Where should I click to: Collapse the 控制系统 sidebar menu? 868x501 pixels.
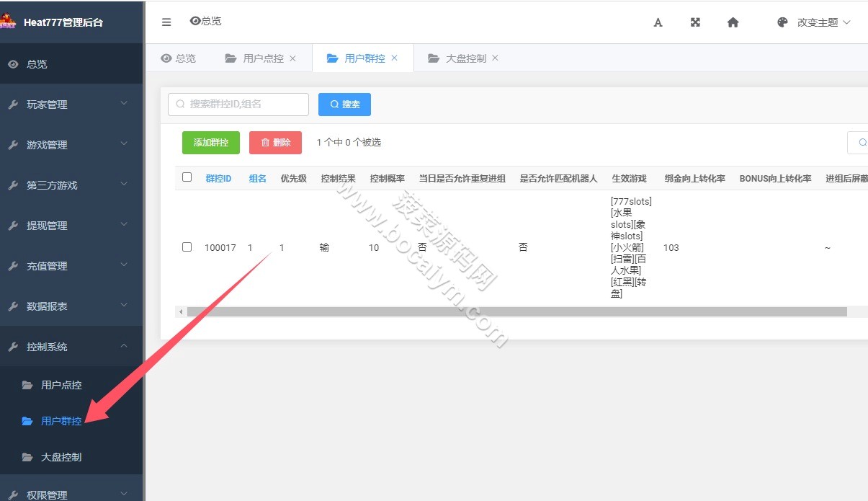click(x=72, y=347)
